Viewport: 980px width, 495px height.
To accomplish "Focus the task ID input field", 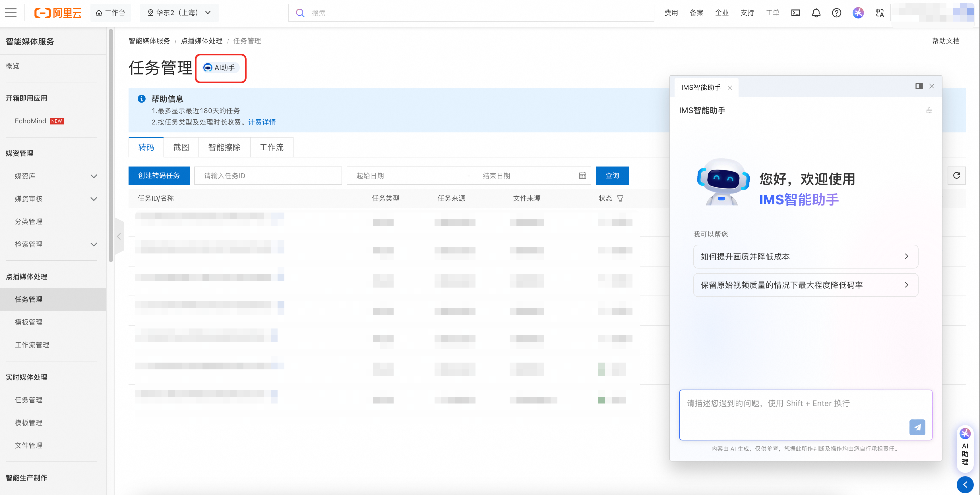I will [268, 176].
